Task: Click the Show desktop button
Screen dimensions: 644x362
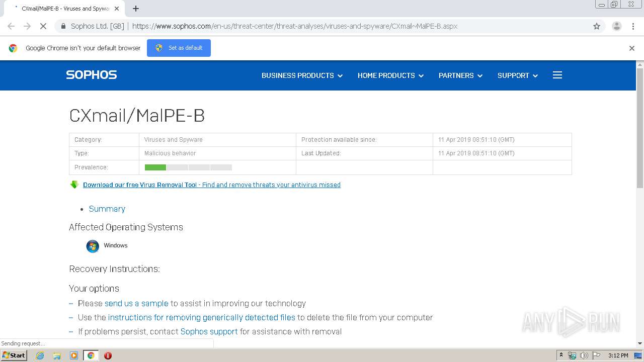Action: pyautogui.click(x=639, y=355)
